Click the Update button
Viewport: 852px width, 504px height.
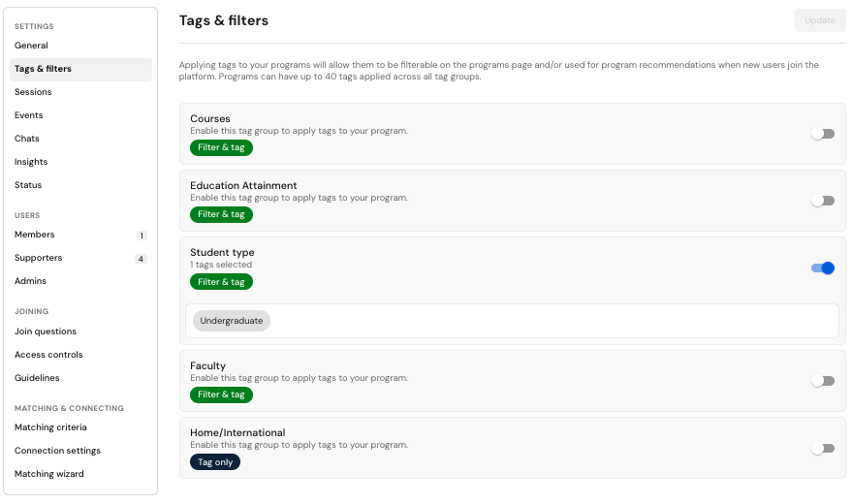(x=819, y=20)
